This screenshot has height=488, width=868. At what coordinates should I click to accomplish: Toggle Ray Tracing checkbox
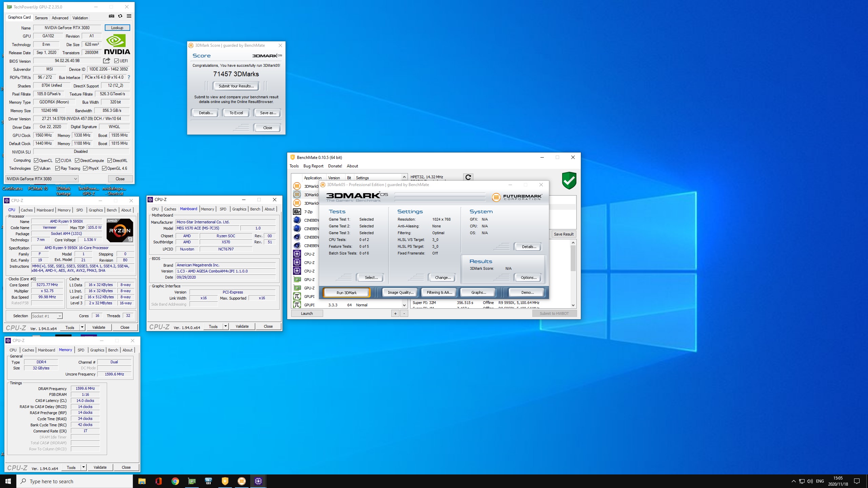coord(57,168)
